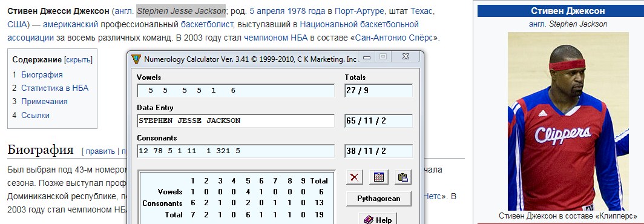
Task: Click the red X clear icon button
Action: point(354,177)
